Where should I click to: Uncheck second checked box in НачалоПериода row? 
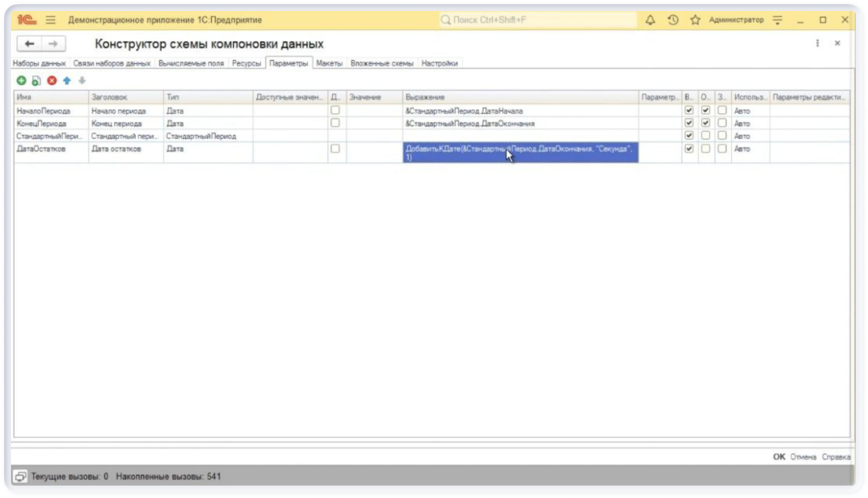705,110
